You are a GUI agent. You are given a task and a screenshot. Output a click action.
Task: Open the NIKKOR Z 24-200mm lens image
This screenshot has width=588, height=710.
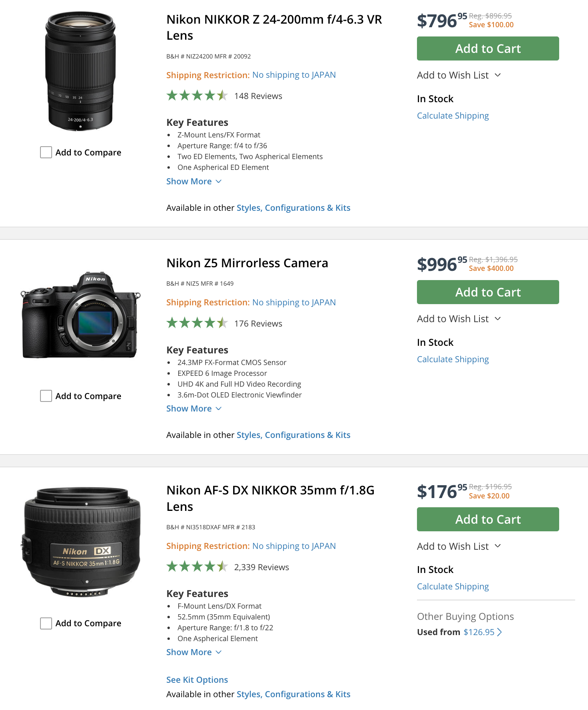click(81, 71)
